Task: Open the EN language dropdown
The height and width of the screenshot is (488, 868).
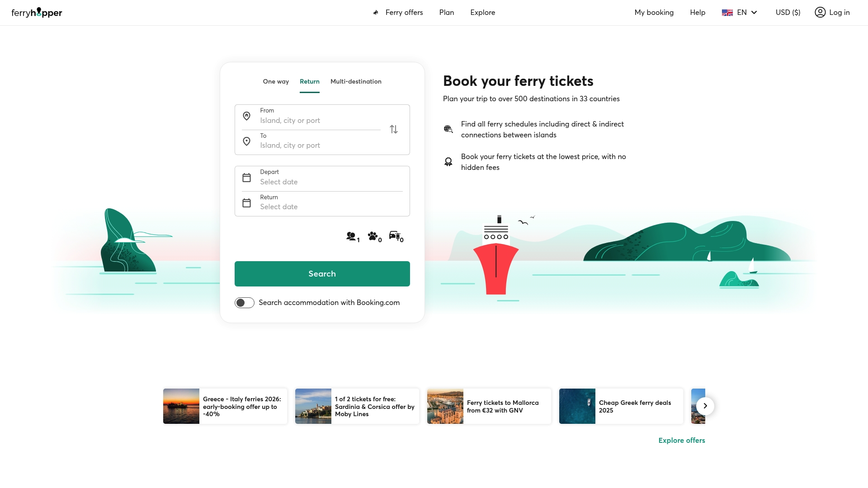Action: pyautogui.click(x=740, y=12)
